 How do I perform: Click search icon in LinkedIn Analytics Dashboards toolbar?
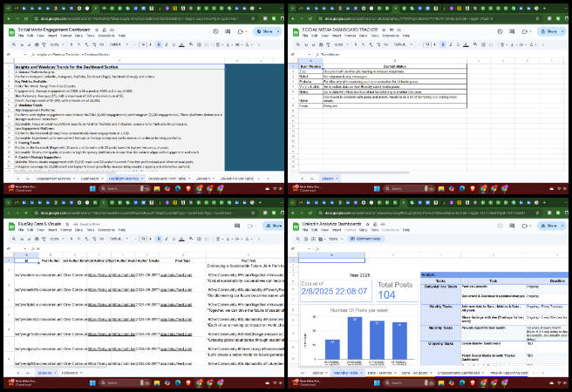pyautogui.click(x=298, y=239)
